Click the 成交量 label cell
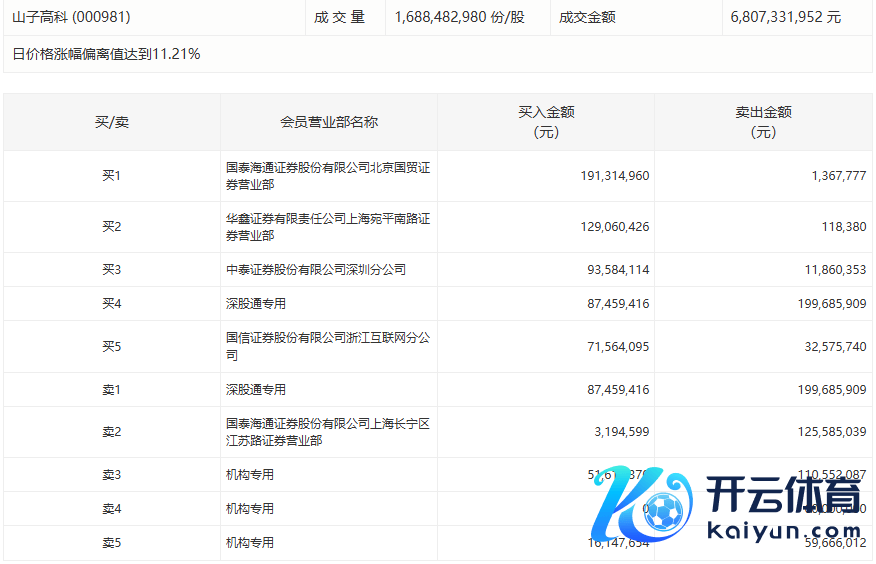Image resolution: width=876 pixels, height=564 pixels. click(340, 17)
